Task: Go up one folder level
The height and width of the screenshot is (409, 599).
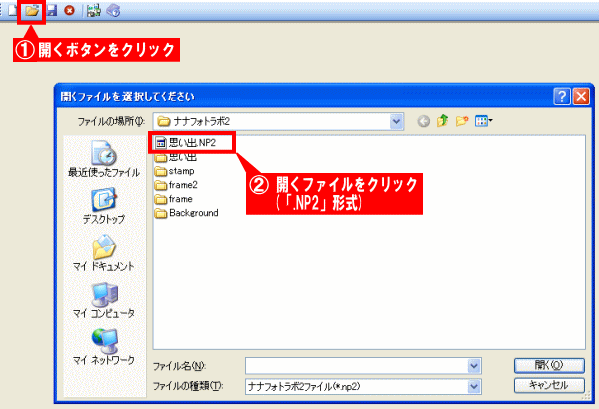Action: point(442,121)
